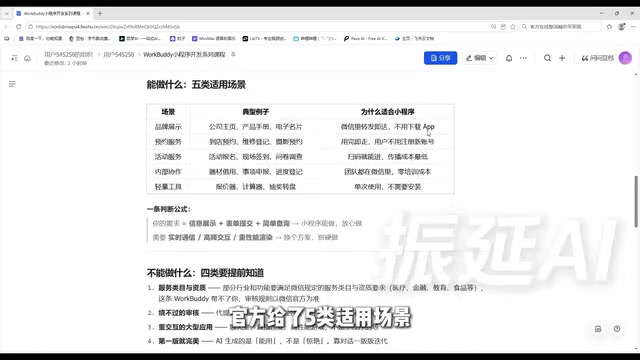Screen dimensions: 640x360
Task: Open the 即梦AI bookmark
Action: 140,38
